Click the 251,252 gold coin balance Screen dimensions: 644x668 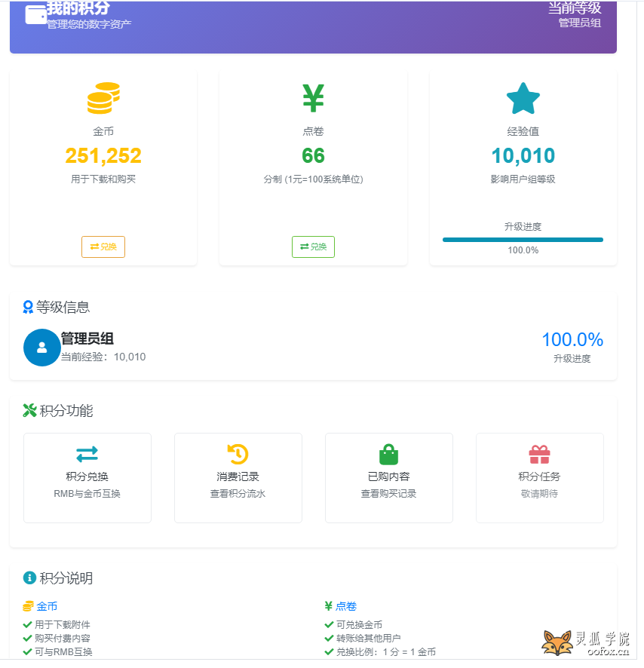(x=103, y=155)
